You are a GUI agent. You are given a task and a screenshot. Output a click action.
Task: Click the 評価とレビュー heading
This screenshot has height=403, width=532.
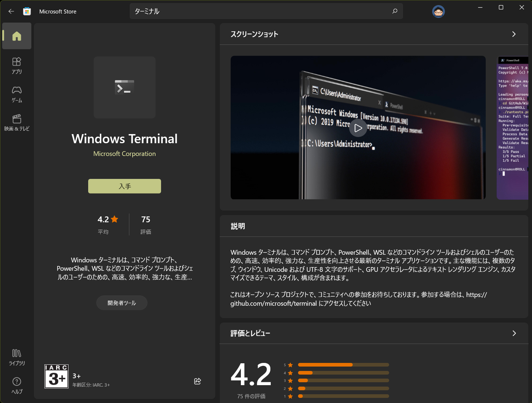click(250, 333)
